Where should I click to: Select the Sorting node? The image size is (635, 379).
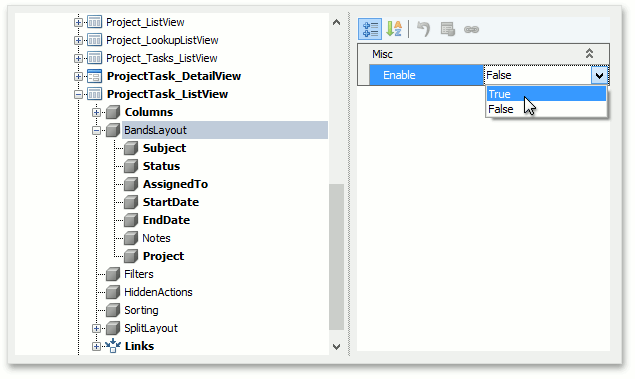pyautogui.click(x=141, y=310)
